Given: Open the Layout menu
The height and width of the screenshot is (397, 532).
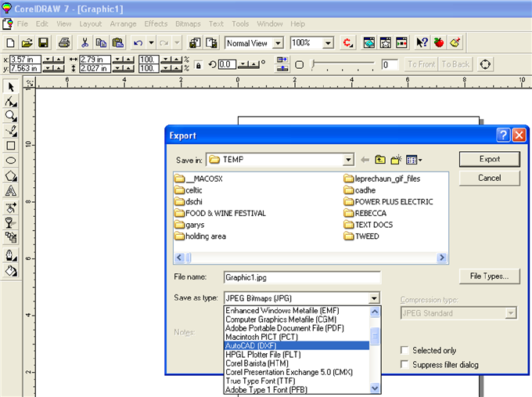Looking at the screenshot, I should 90,23.
